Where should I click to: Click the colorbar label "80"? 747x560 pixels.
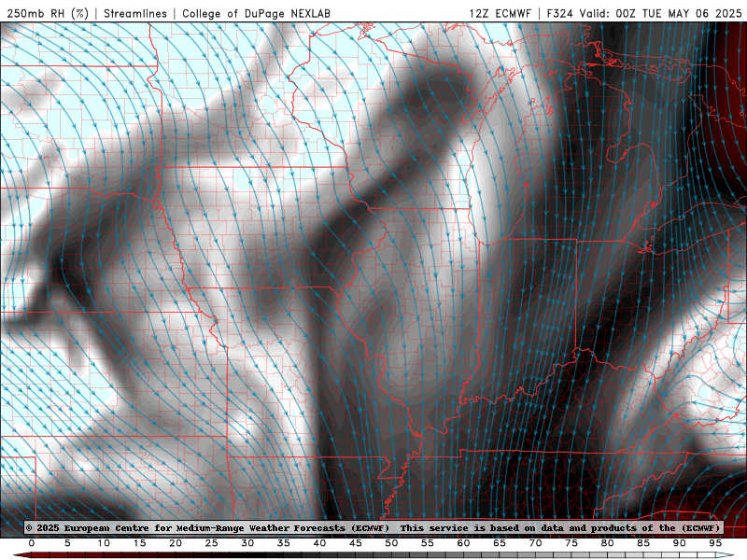tap(608, 543)
